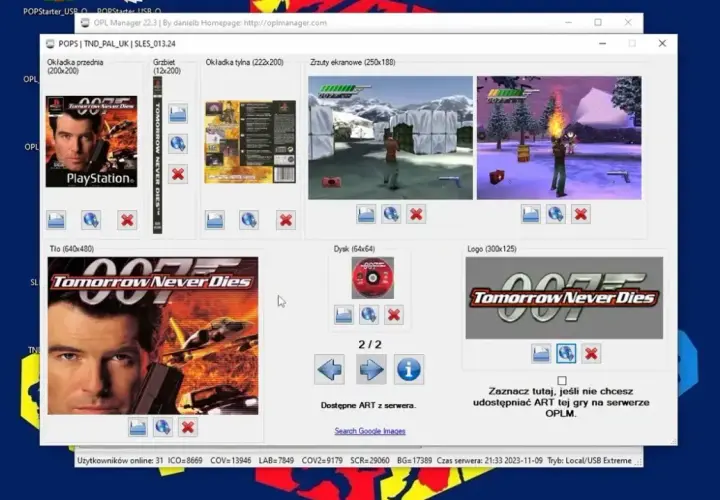
Task: Click the '2 / 2' page counter
Action: pos(370,344)
